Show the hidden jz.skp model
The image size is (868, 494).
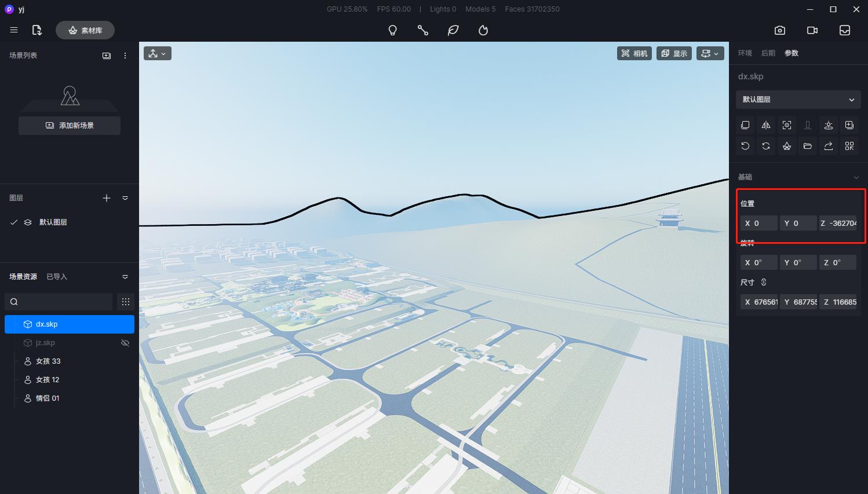125,343
